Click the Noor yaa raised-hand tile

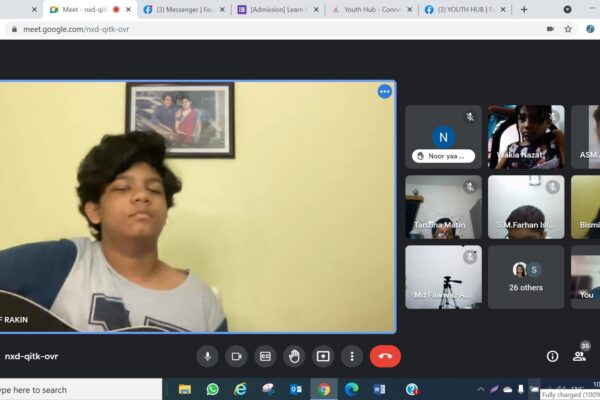pyautogui.click(x=443, y=137)
